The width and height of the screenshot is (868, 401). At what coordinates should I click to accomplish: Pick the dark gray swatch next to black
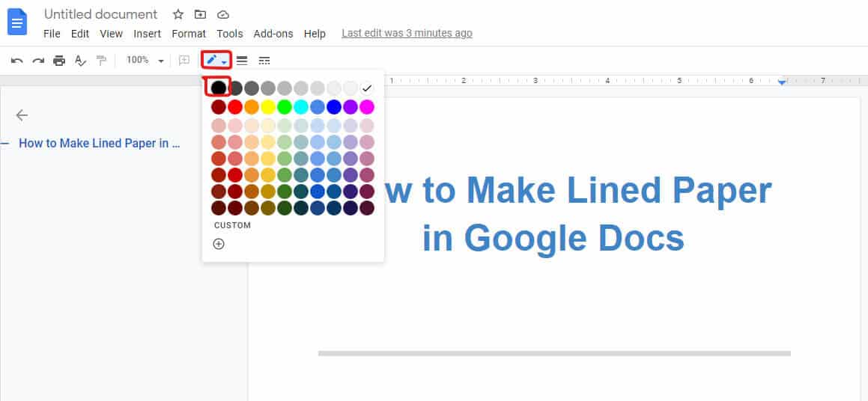(x=235, y=88)
